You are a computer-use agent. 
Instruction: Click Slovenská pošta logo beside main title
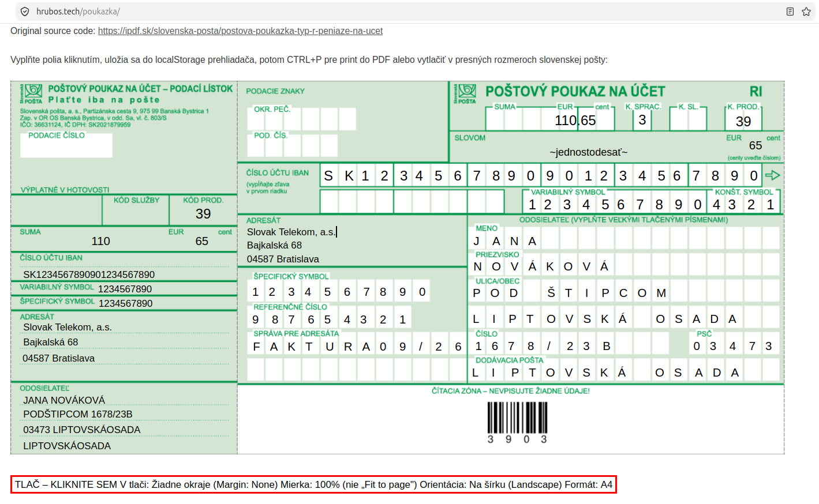[465, 94]
